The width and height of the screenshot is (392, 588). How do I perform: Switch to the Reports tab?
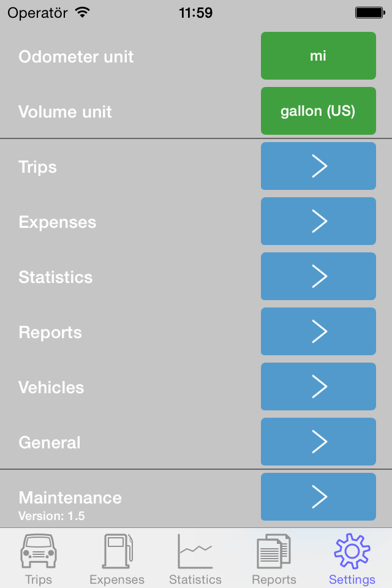pyautogui.click(x=274, y=557)
